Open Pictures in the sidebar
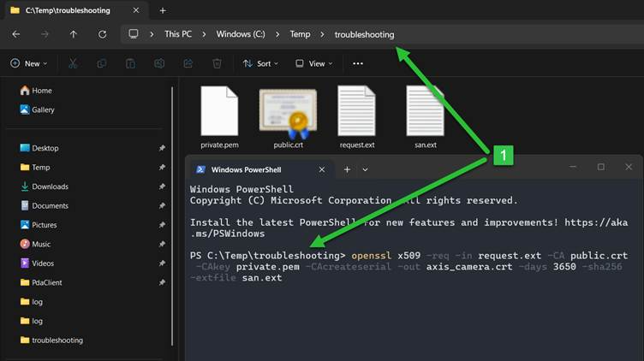 pos(39,225)
